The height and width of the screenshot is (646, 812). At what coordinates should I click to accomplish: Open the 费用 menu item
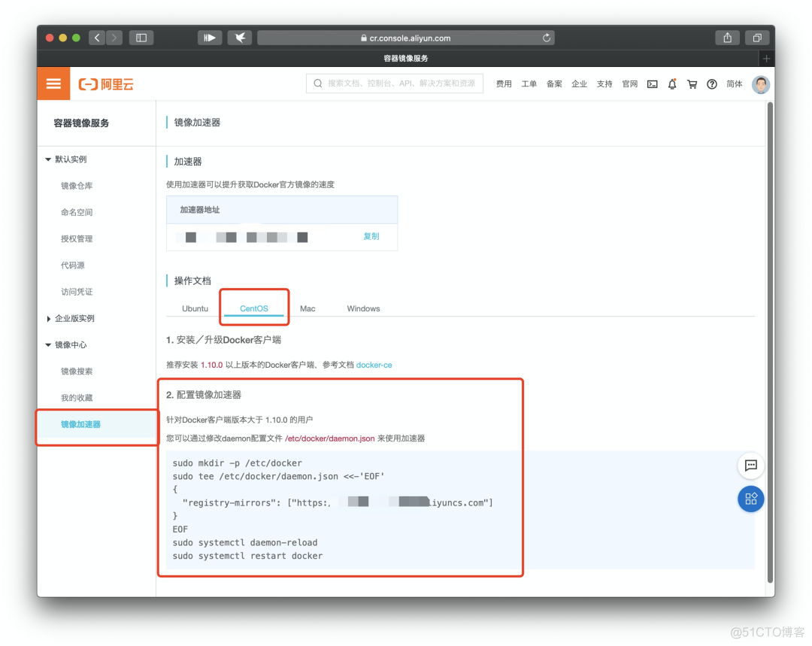coord(503,84)
